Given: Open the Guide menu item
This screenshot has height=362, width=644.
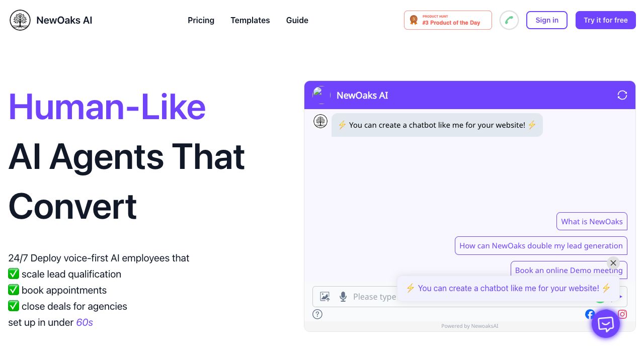Looking at the screenshot, I should pos(297,20).
